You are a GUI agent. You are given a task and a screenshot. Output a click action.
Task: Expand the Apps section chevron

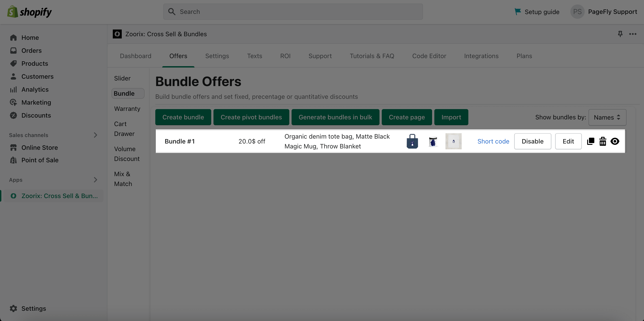coord(96,180)
